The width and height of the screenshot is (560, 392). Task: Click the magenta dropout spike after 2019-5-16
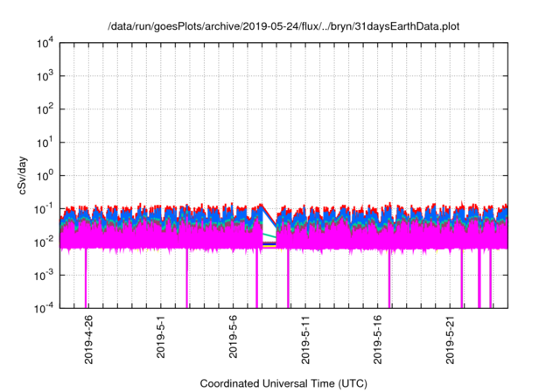tap(389, 278)
